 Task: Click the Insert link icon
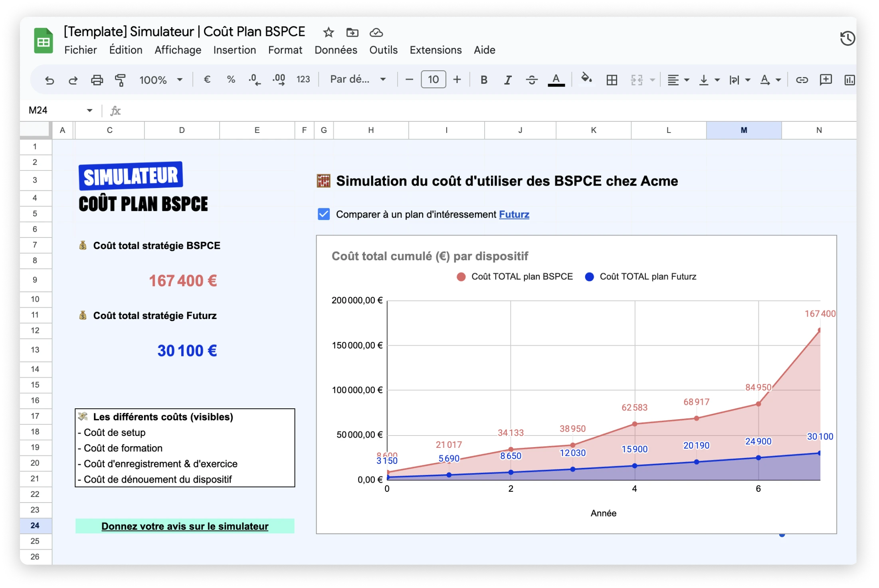(802, 80)
